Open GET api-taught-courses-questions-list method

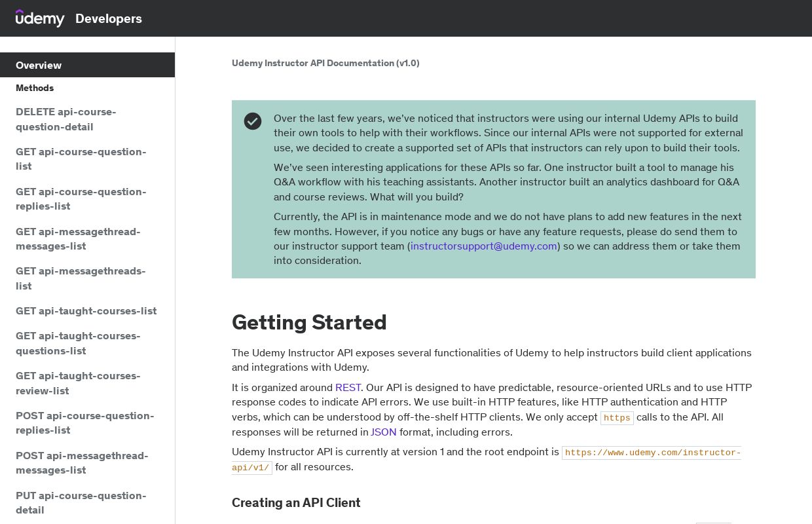78,343
